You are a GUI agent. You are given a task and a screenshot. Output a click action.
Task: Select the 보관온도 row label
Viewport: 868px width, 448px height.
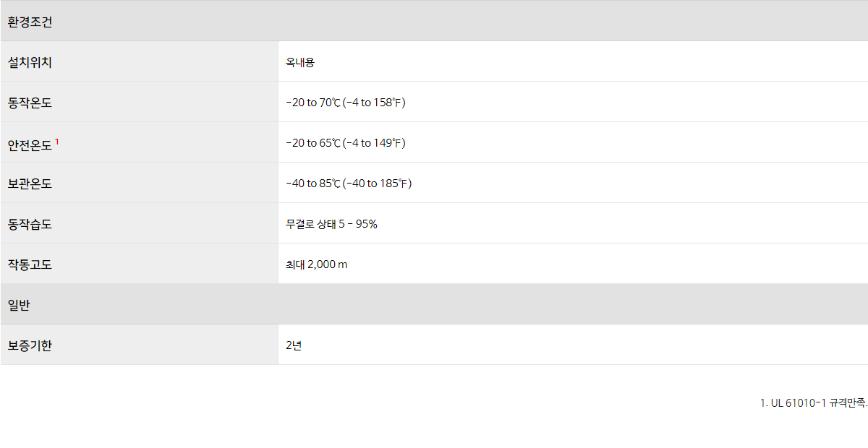click(x=30, y=184)
